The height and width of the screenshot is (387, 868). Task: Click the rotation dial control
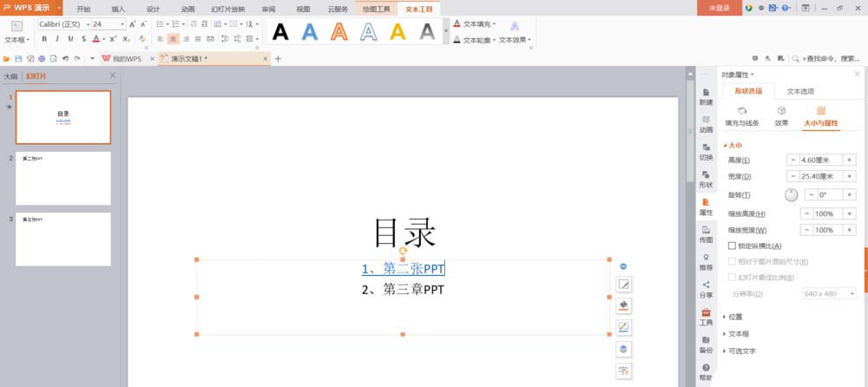pos(792,195)
